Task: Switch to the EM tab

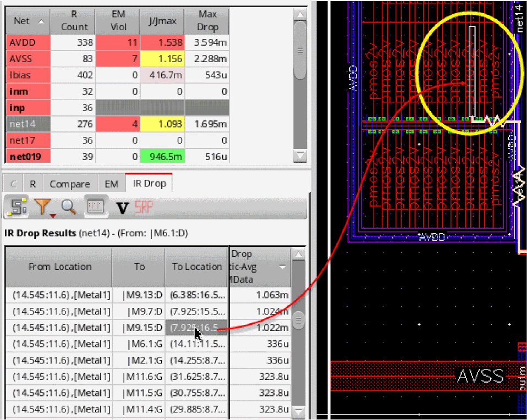Action: point(111,184)
